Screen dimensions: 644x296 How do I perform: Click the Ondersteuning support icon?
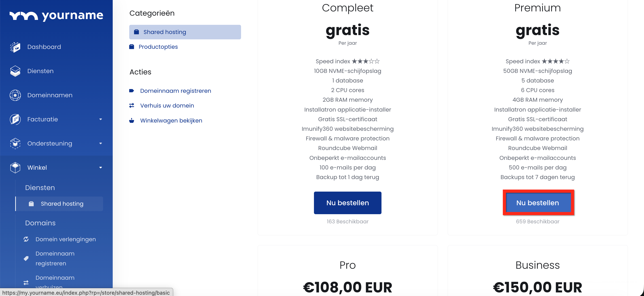[15, 144]
